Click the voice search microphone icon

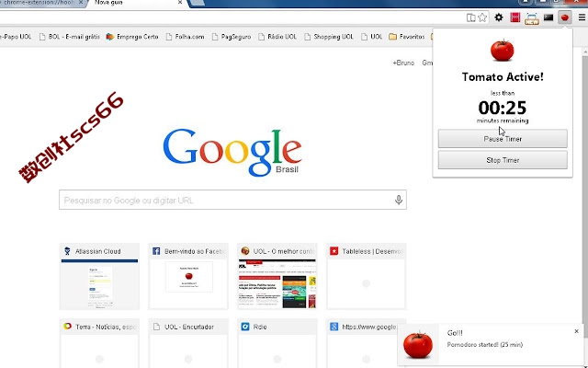pyautogui.click(x=399, y=200)
